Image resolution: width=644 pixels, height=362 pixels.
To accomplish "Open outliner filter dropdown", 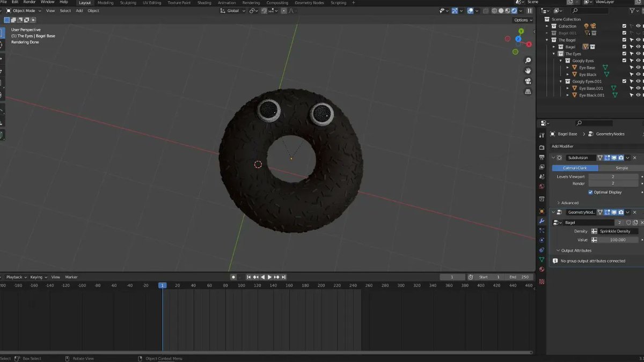I will tap(634, 11).
